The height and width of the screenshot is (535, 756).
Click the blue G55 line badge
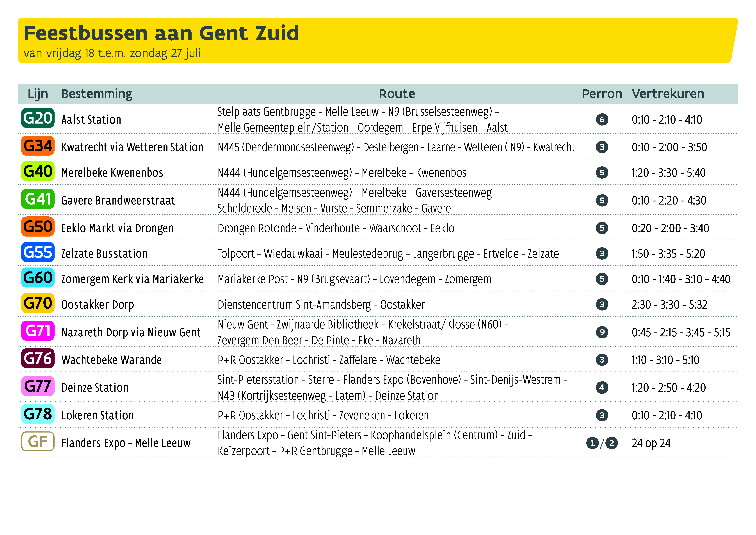[38, 252]
